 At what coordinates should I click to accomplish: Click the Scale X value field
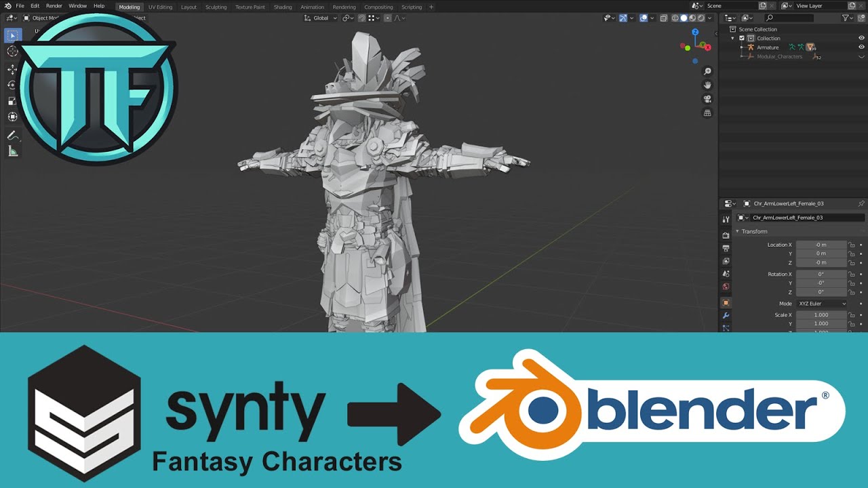point(821,315)
